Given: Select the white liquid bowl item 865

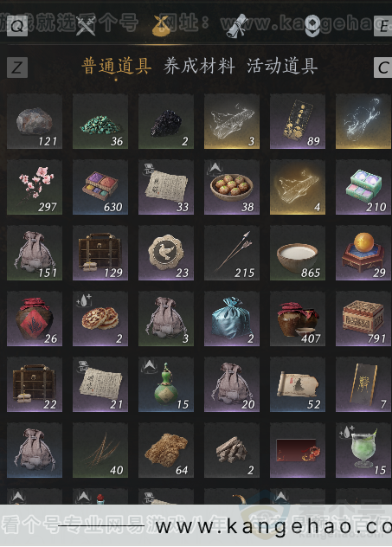Looking at the screenshot, I should coord(298,253).
